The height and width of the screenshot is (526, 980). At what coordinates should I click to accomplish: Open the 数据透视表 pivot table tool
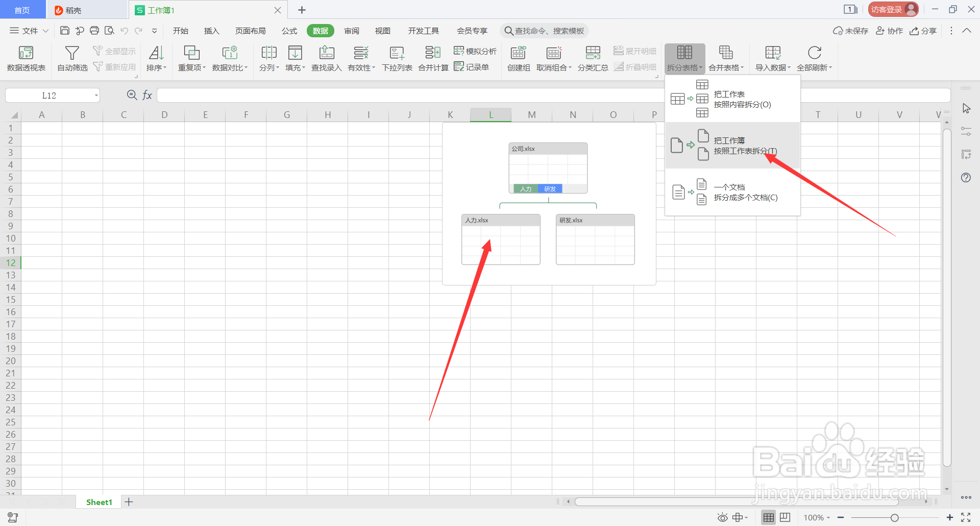26,59
